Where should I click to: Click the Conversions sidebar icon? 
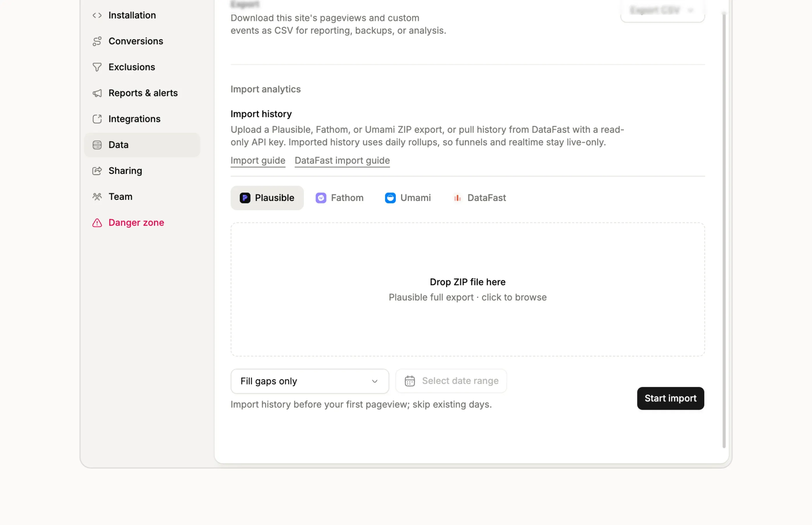click(x=97, y=41)
